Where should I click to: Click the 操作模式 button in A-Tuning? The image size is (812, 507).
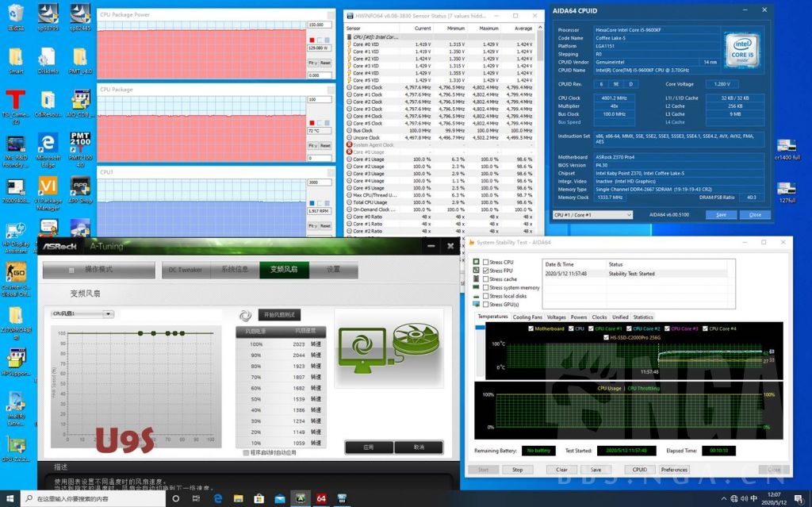pos(98,270)
